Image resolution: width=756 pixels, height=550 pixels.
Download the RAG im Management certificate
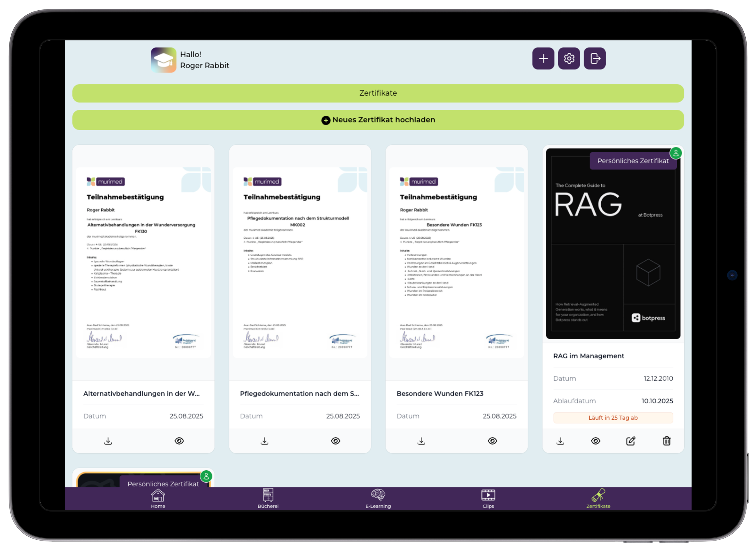point(560,441)
